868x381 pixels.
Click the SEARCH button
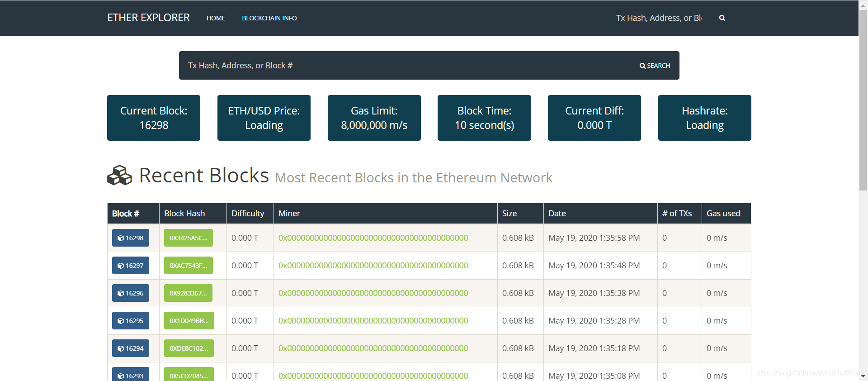(655, 66)
